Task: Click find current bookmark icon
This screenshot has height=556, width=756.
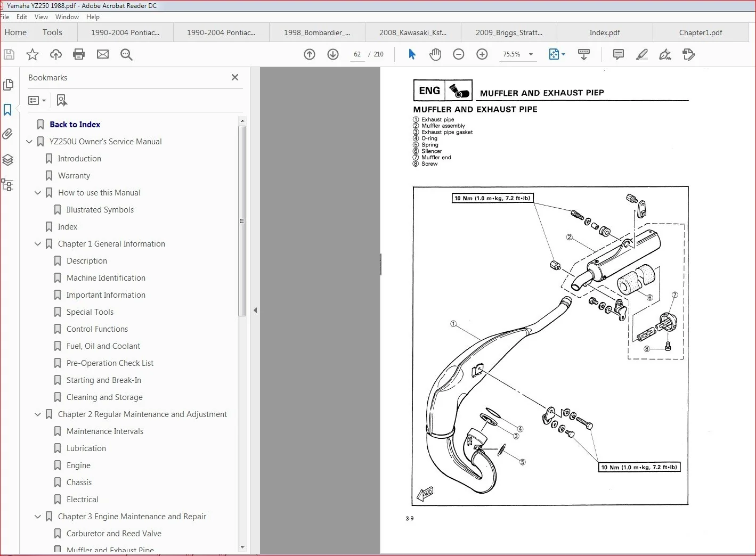Action: pos(62,100)
